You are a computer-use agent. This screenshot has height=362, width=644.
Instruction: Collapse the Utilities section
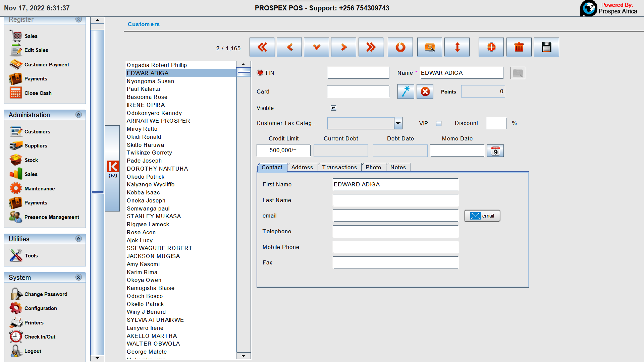(x=78, y=239)
